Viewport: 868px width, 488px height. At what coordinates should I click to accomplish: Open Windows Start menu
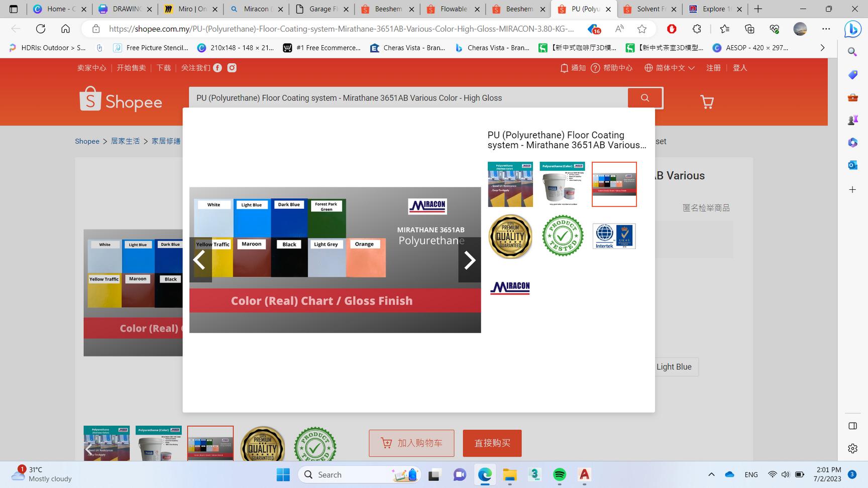point(283,474)
